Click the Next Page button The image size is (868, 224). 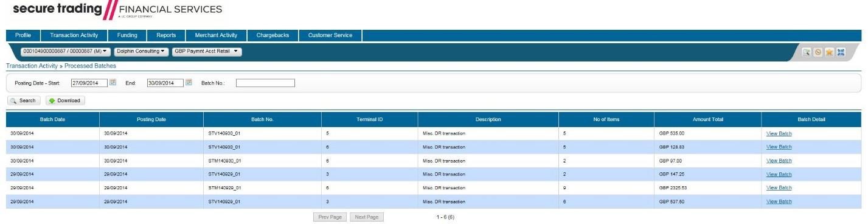tap(366, 217)
